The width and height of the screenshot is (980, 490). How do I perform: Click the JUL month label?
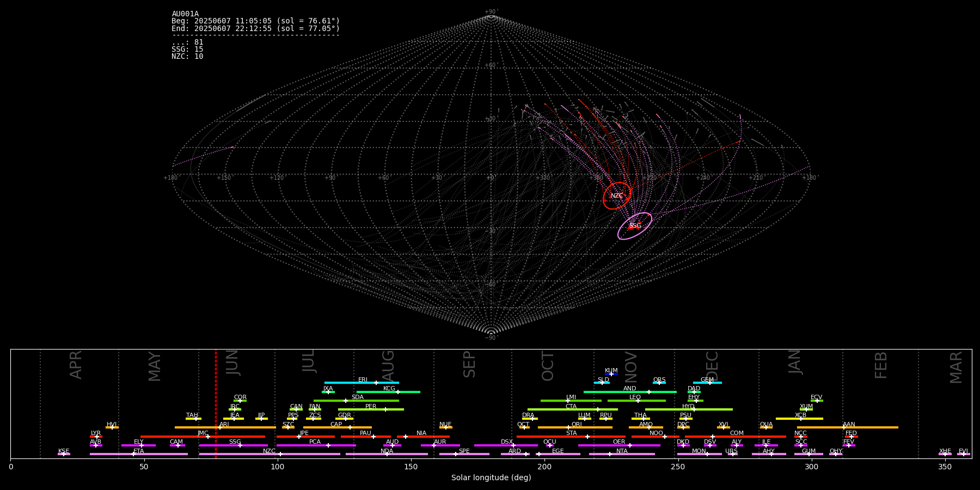309,361
